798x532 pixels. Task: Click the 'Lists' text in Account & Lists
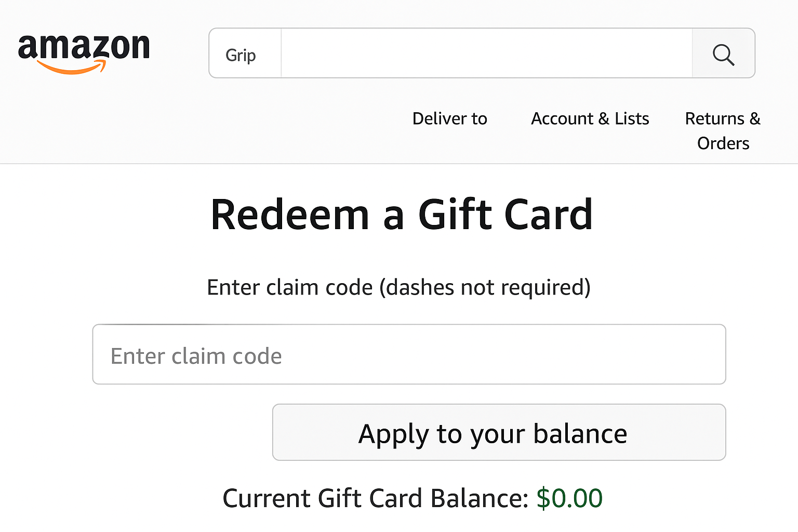click(x=632, y=119)
